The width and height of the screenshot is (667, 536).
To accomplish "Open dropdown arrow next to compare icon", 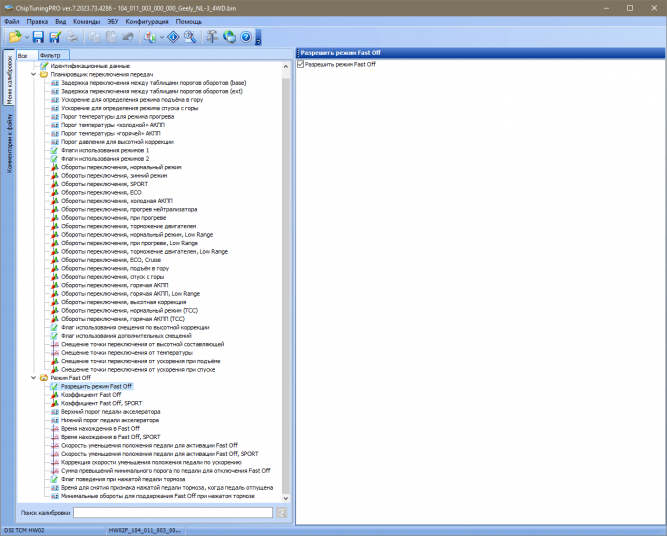I will [162, 37].
